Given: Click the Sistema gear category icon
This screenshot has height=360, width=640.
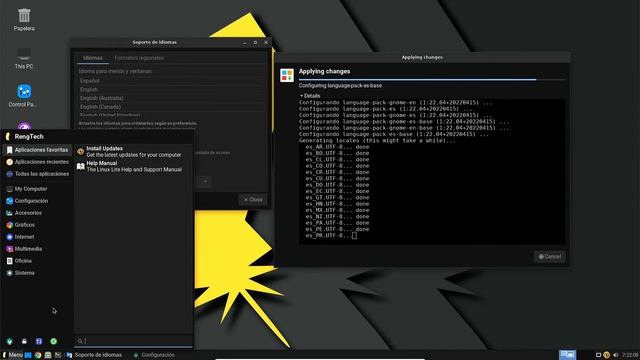Looking at the screenshot, I should point(9,273).
